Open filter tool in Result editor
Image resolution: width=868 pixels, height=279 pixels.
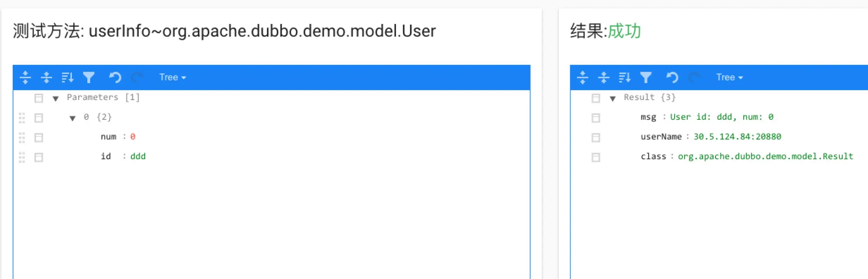[x=646, y=77]
